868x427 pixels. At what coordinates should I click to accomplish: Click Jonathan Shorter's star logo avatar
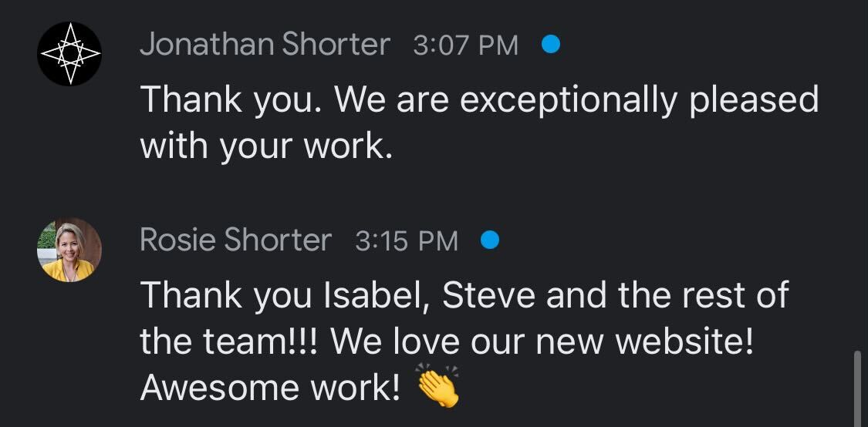[69, 54]
